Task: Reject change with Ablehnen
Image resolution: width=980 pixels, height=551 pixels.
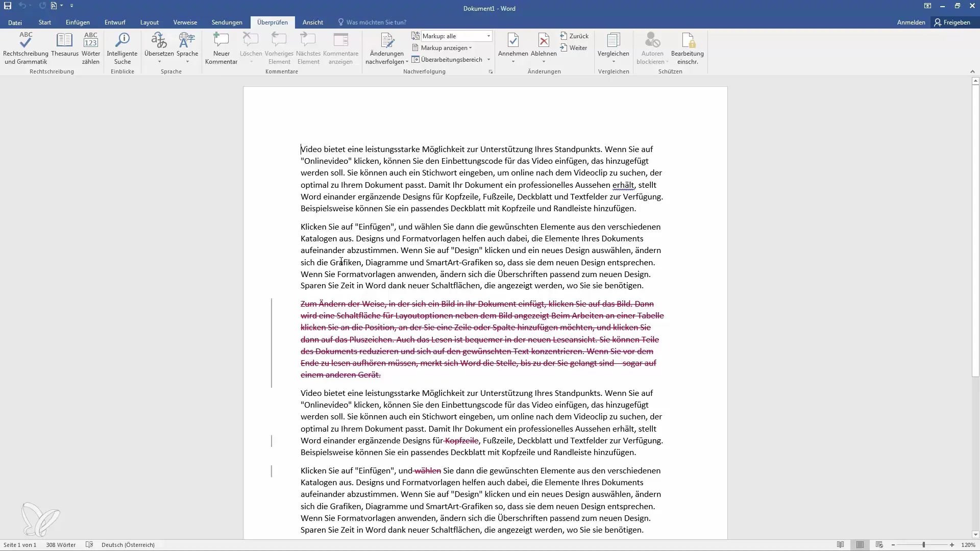Action: coord(544,45)
